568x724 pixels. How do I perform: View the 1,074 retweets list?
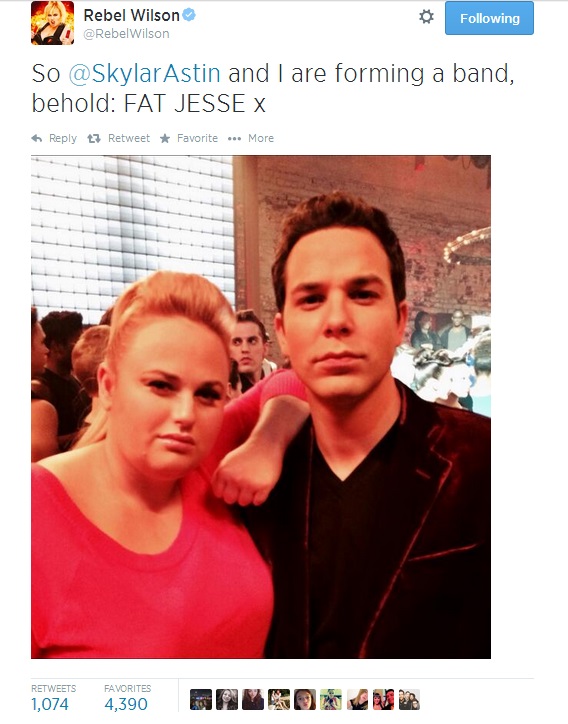50,704
